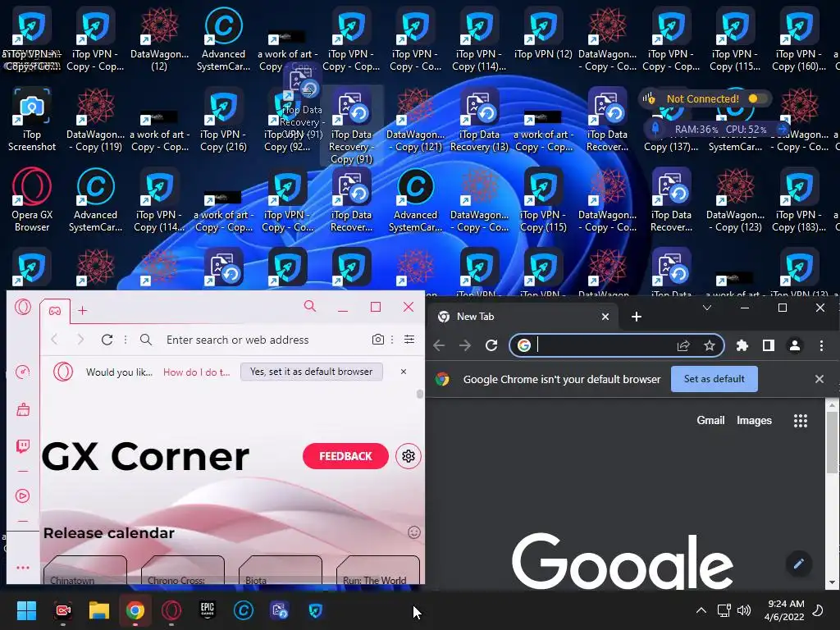This screenshot has height=630, width=840.
Task: Open Epic Games launcher from taskbar
Action: pos(208,610)
